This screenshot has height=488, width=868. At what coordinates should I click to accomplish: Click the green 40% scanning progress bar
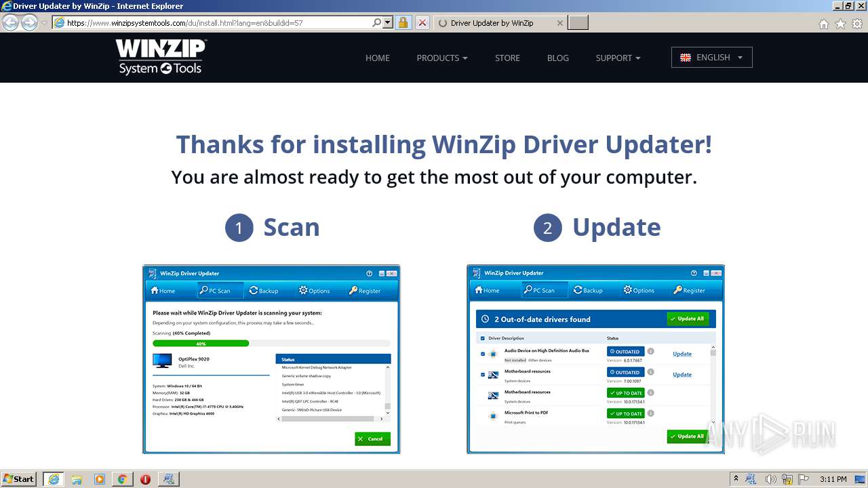[x=201, y=344]
